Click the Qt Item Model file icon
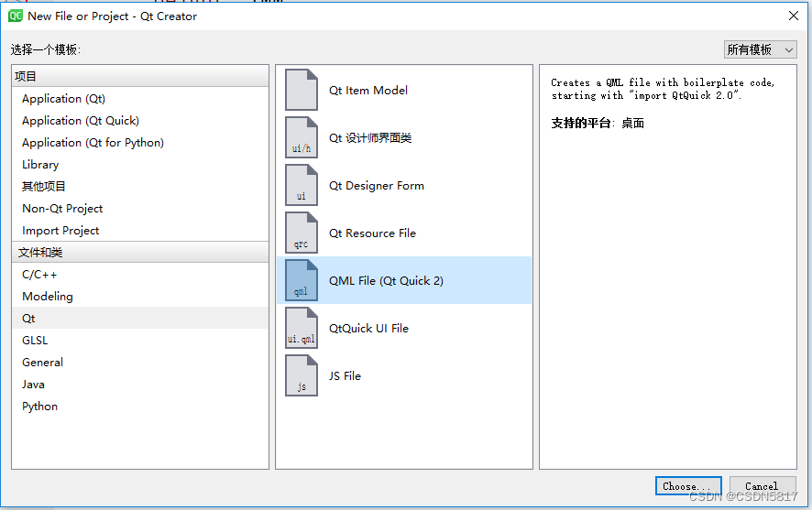The image size is (812, 510). point(302,90)
